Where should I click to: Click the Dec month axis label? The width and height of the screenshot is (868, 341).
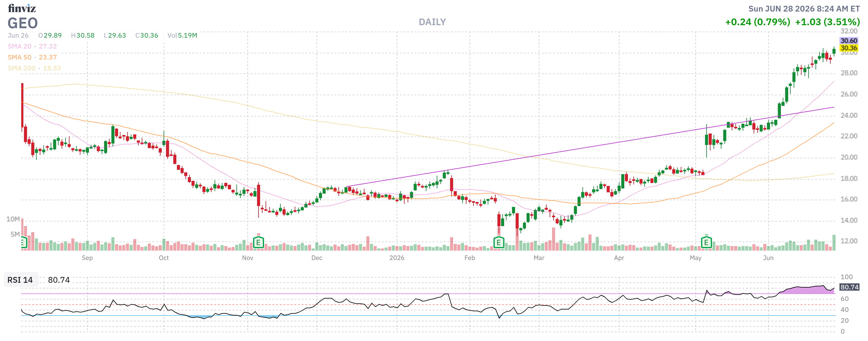pos(317,258)
